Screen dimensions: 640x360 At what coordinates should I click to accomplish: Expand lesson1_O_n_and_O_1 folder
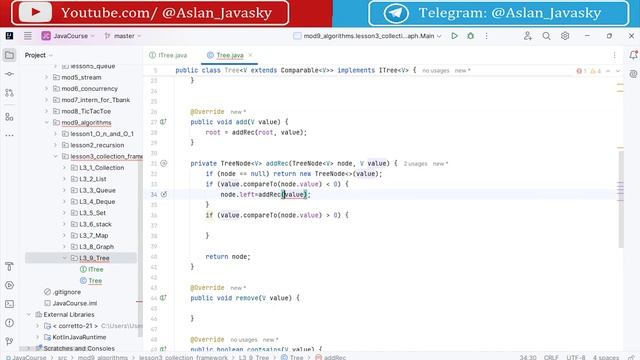[x=56, y=134]
